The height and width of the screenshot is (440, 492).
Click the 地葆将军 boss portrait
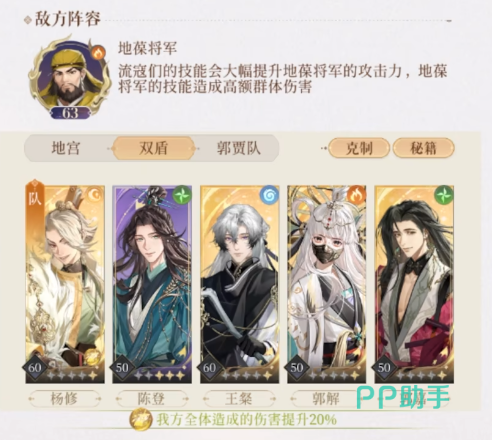point(70,77)
